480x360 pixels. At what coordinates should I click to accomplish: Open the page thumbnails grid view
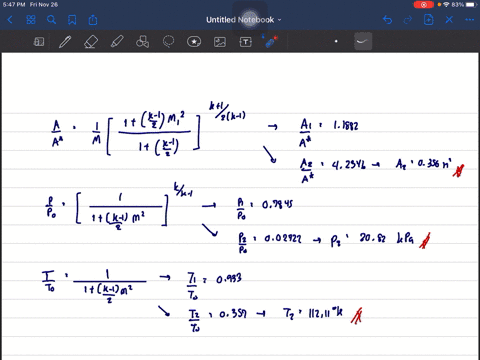(x=31, y=20)
